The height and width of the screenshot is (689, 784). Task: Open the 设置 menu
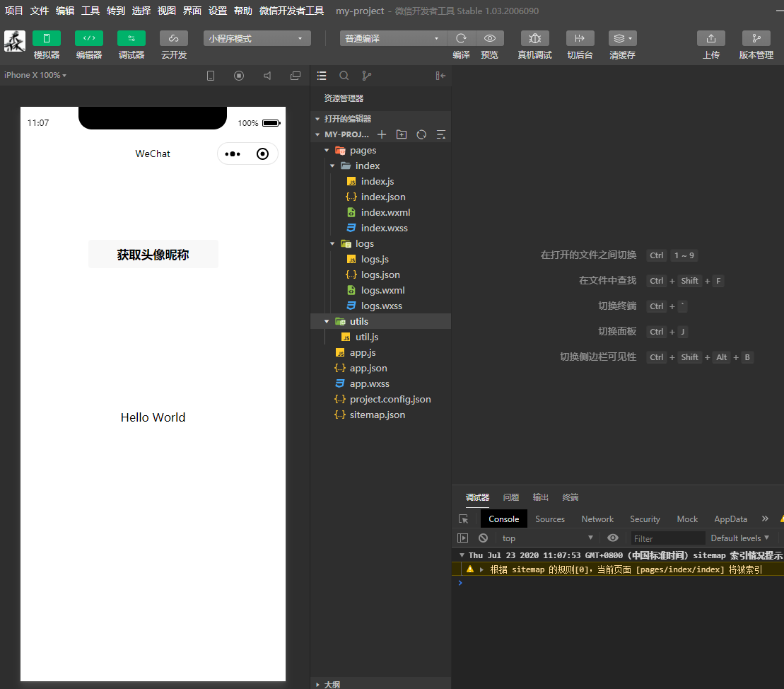218,11
